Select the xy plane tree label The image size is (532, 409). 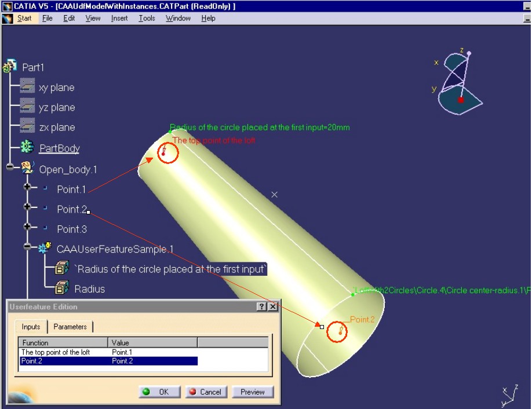point(57,87)
